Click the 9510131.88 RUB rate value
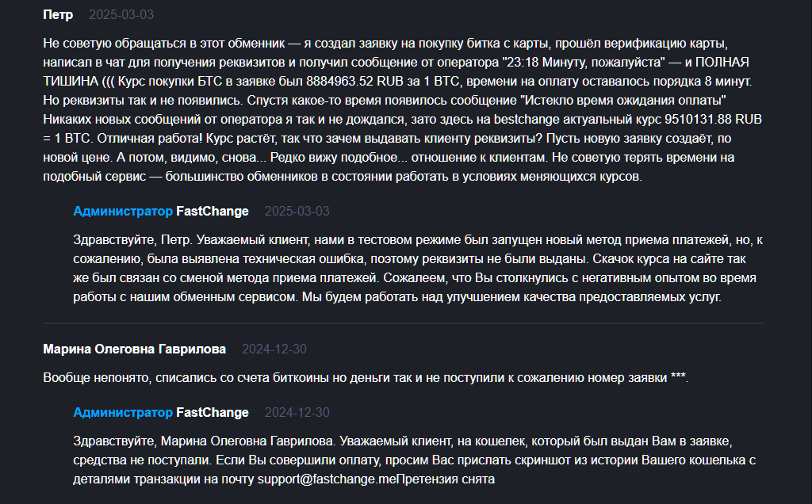The image size is (812, 504). point(713,120)
